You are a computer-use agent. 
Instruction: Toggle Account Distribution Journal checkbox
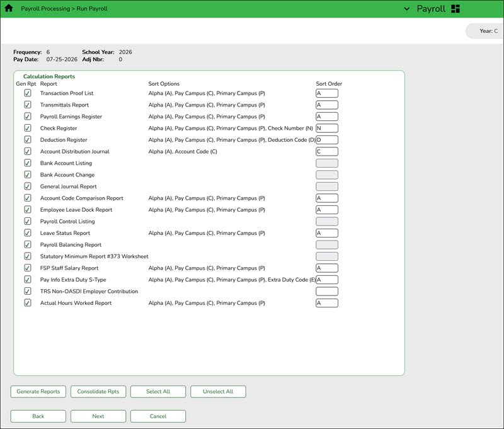tap(28, 151)
